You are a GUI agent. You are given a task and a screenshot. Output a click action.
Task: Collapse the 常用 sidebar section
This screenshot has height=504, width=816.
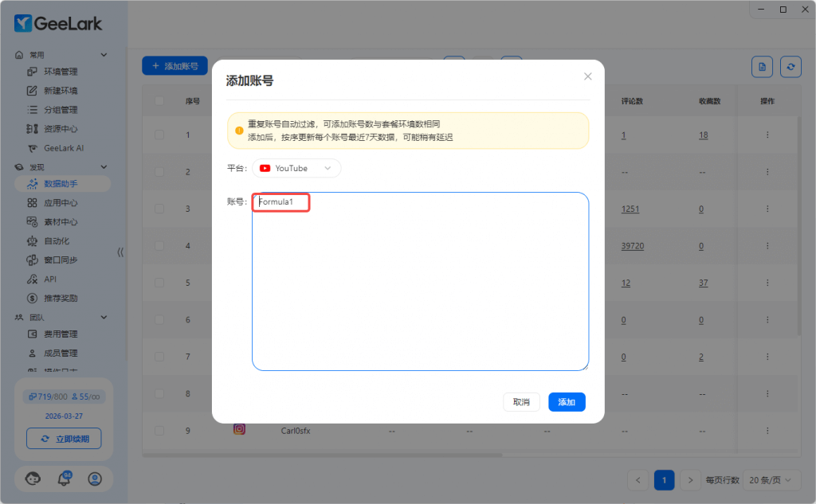(x=104, y=55)
